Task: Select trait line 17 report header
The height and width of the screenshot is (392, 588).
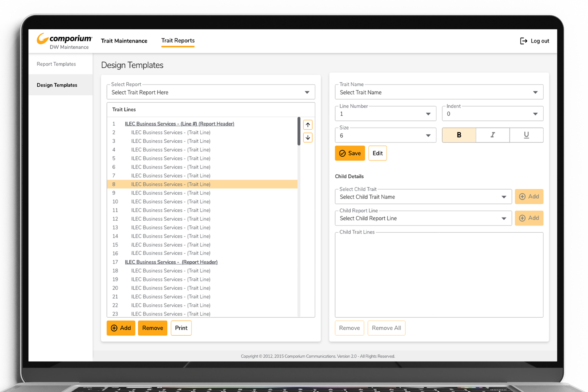Action: 171,262
